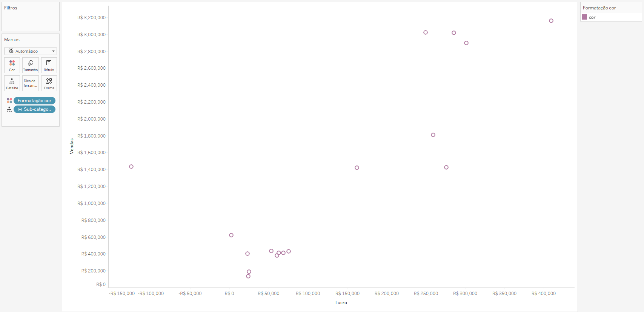Screen dimensions: 644x312
Task: Click color dots icon beside Formatação cor pill
Action: point(9,101)
